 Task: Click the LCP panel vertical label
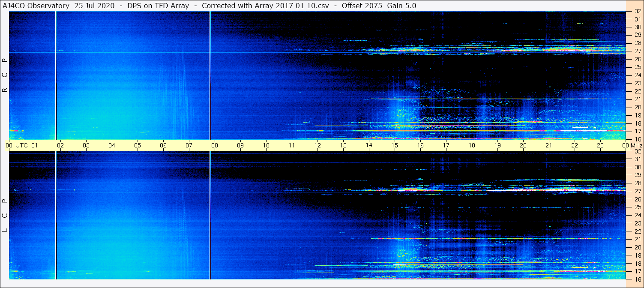5,216
